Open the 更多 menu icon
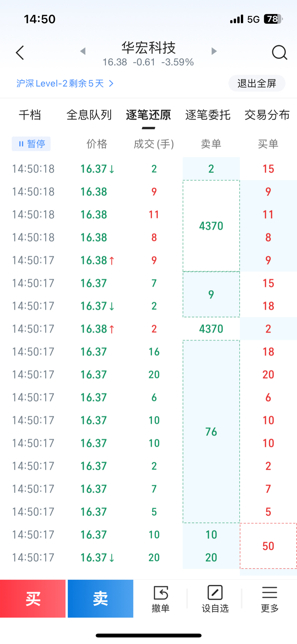Viewport: 297px width, 644px height. (x=270, y=598)
